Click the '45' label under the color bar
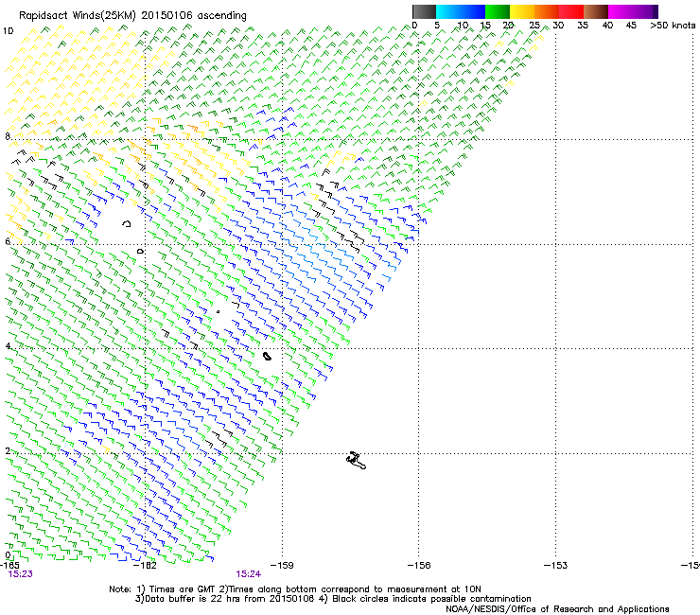The height and width of the screenshot is (615, 700). coord(631,26)
